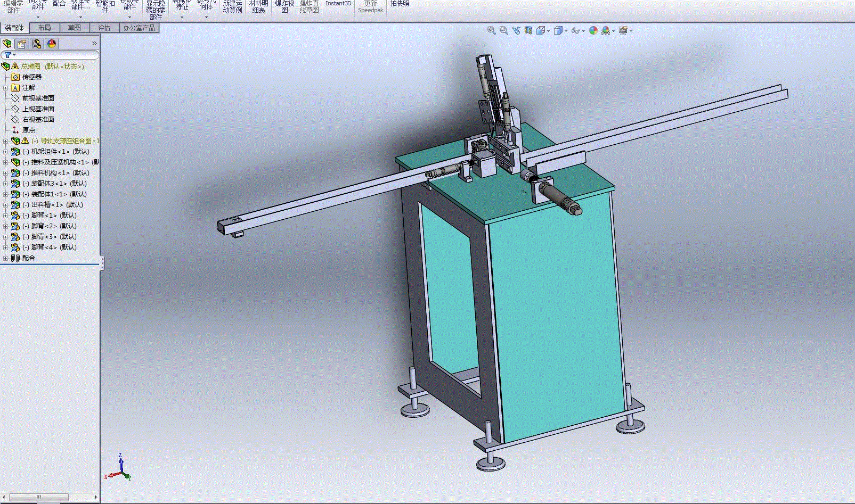Open the DisplayManager tab icon
Image resolution: width=855 pixels, height=504 pixels.
click(x=52, y=44)
